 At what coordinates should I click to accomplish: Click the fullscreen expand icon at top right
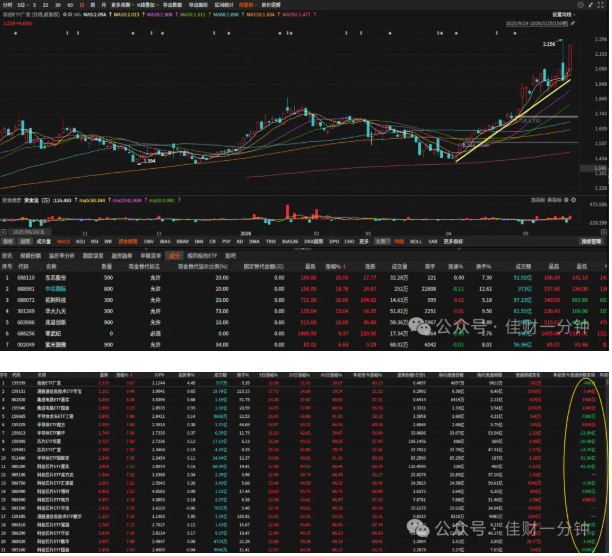coord(603,5)
